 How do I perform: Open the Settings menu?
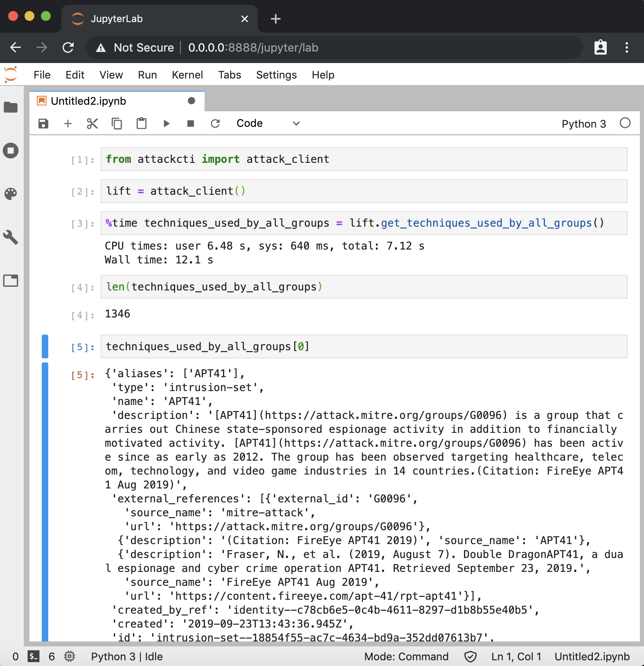277,75
